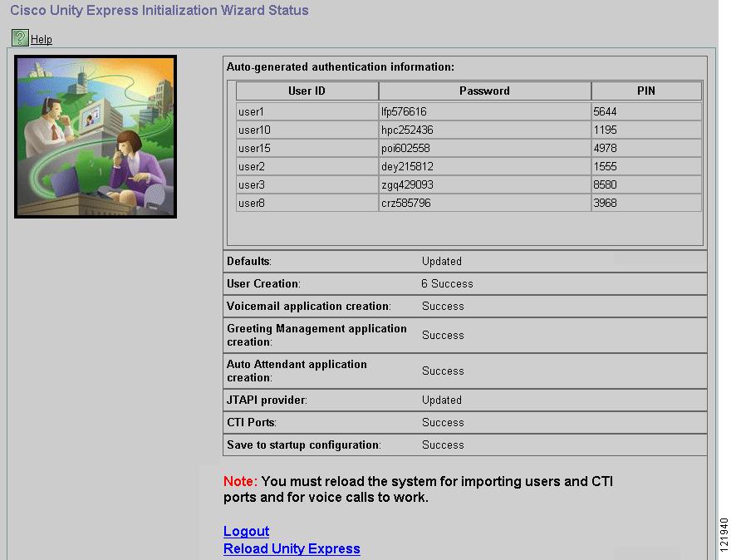Viewport: 731px width, 560px height.
Task: Click the red Note reload message
Action: 418,489
